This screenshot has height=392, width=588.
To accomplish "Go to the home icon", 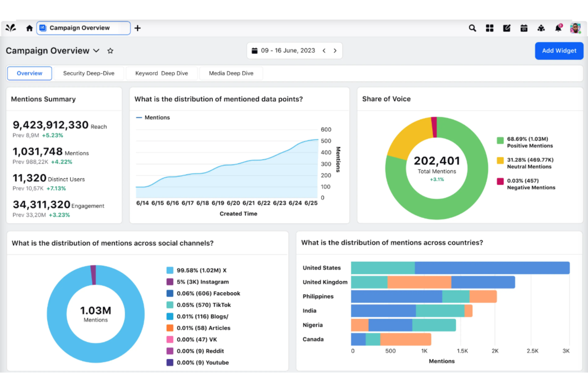I will [29, 28].
